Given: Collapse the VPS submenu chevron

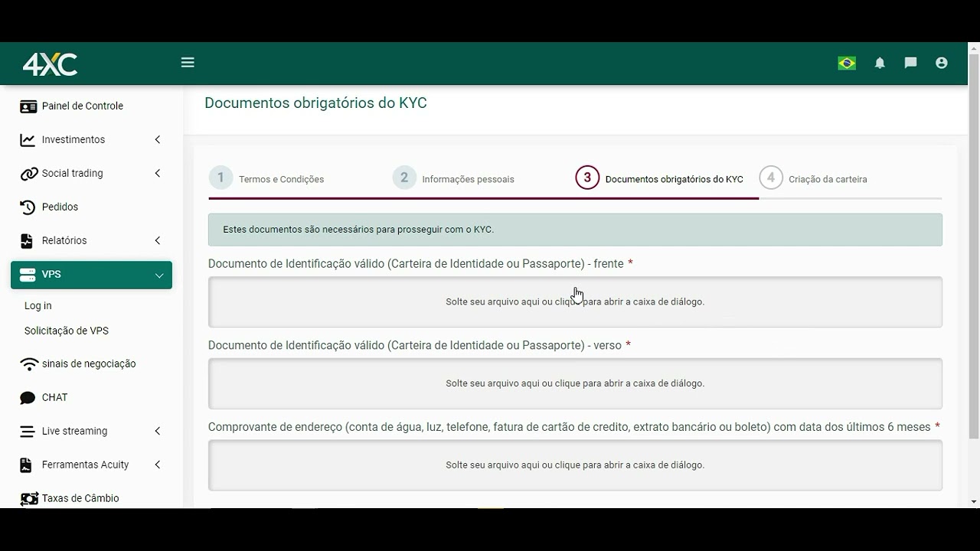Looking at the screenshot, I should pyautogui.click(x=159, y=275).
